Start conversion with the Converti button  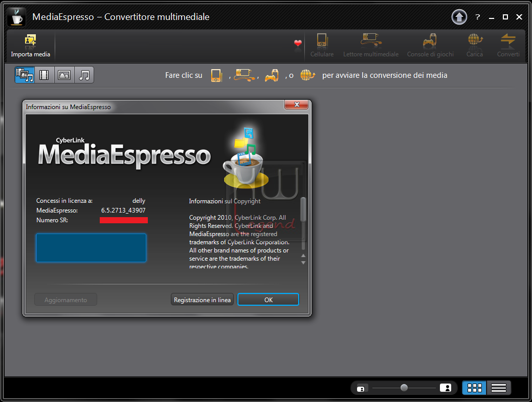click(x=508, y=46)
